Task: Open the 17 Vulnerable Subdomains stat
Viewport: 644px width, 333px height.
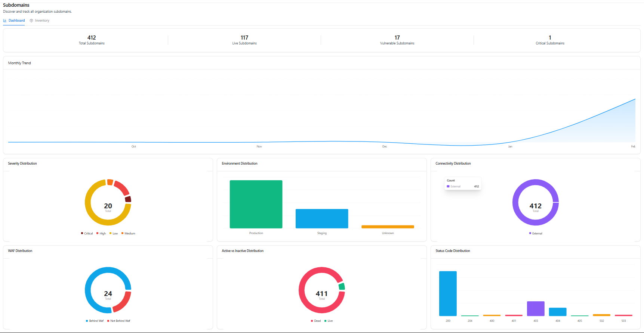Action: pos(397,40)
